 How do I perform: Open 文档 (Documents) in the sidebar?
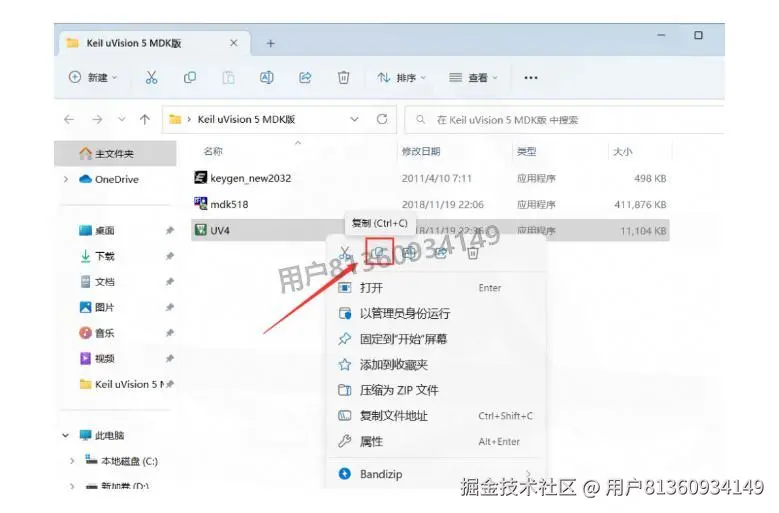(97, 282)
